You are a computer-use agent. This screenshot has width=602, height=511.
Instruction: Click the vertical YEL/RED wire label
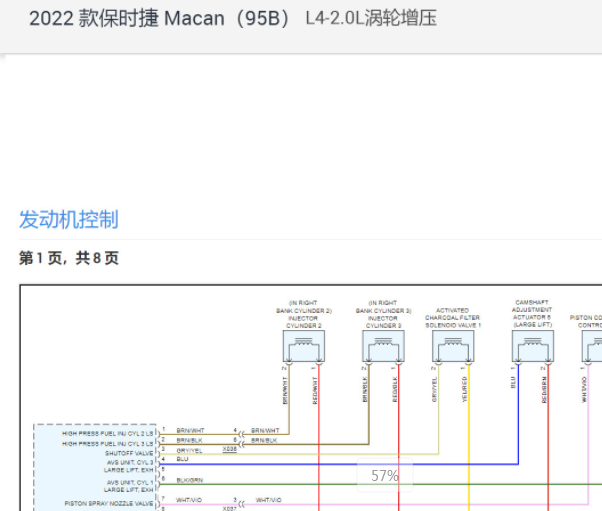pyautogui.click(x=465, y=389)
